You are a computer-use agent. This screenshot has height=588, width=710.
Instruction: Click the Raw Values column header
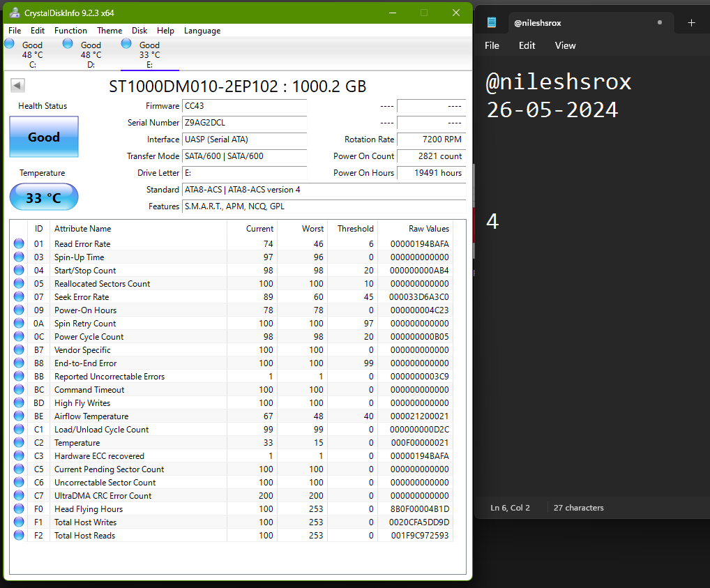428,229
